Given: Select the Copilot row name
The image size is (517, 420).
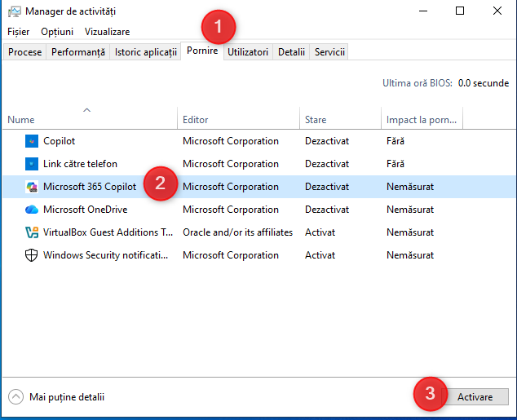Looking at the screenshot, I should pos(60,141).
